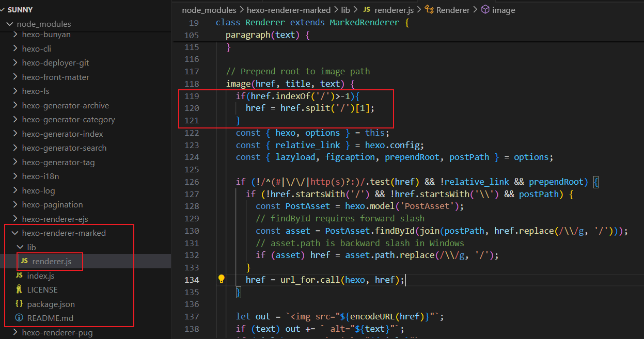The image size is (644, 339).
Task: Expand the hexo-generator-category folder
Action: 15,119
